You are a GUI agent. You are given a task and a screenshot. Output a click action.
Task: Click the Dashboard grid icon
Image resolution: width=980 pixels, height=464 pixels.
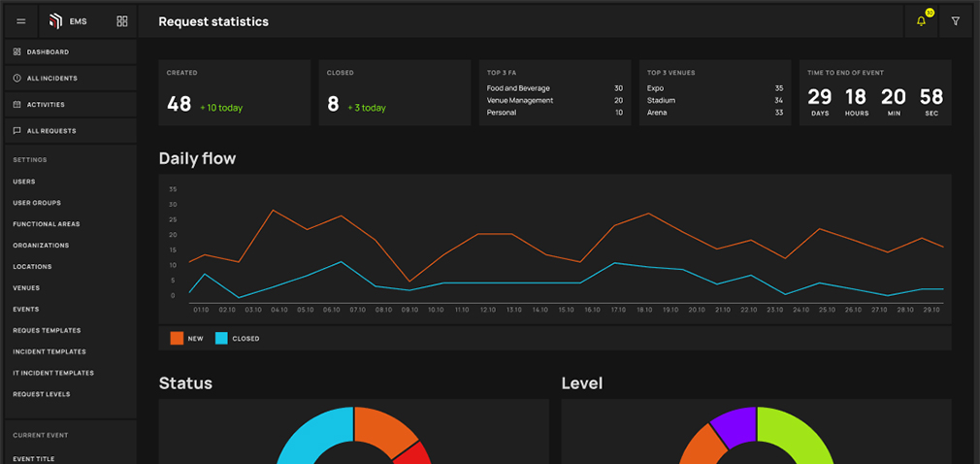point(16,51)
